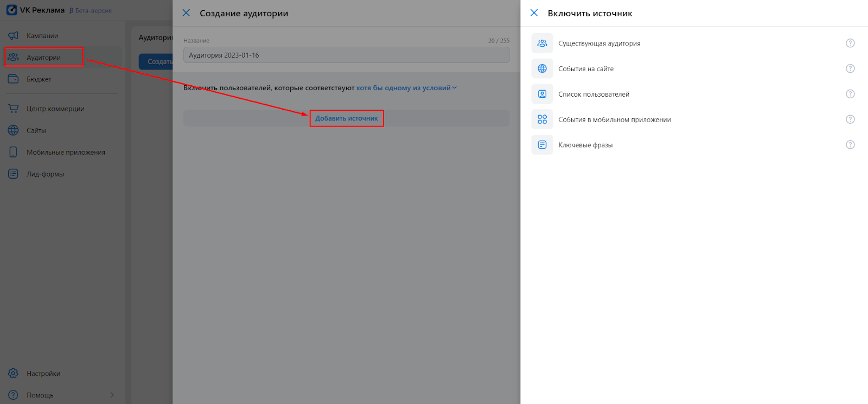Click the Помощь question mark icon
The width and height of the screenshot is (868, 404).
(14, 395)
